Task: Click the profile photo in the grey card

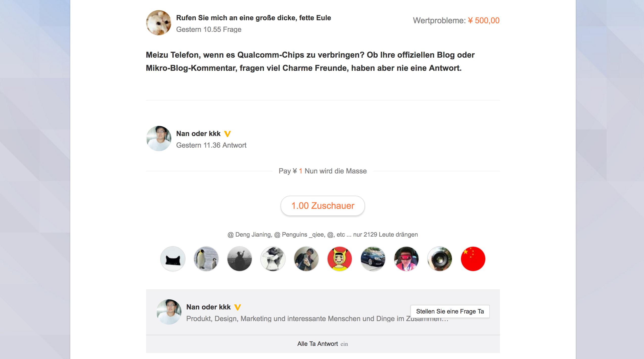Action: [169, 312]
